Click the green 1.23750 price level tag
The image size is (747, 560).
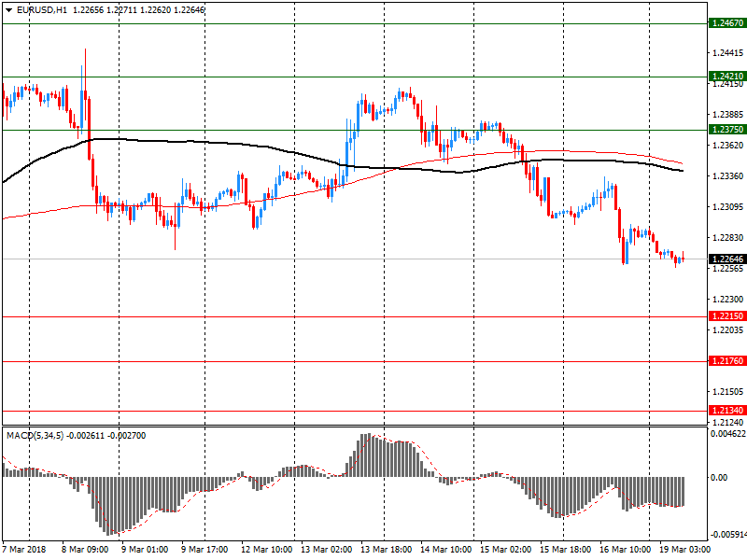(x=726, y=130)
